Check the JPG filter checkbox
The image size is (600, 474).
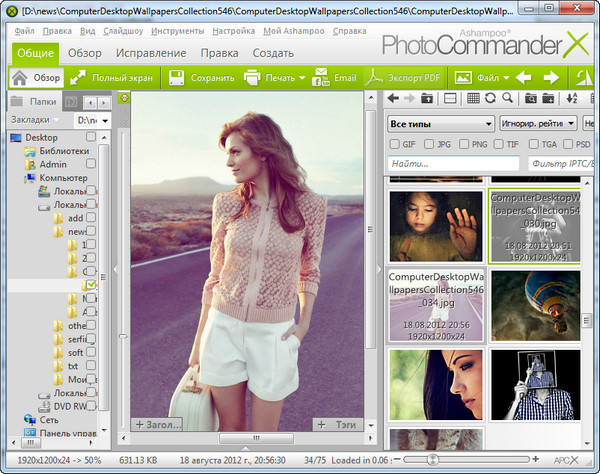pos(430,144)
